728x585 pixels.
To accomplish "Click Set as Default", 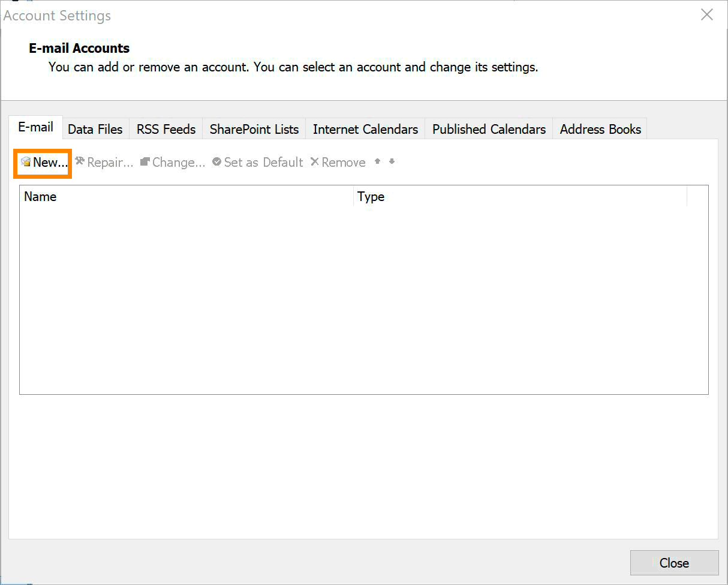I will tap(258, 162).
